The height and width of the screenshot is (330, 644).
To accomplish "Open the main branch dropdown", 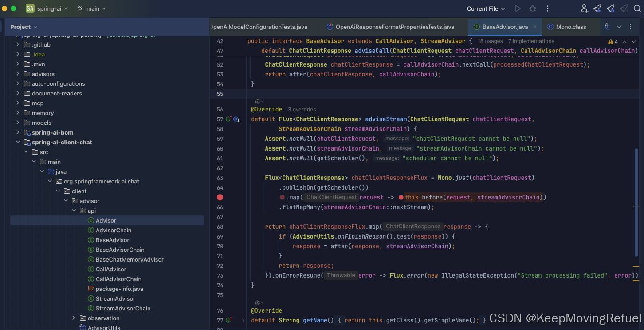I will point(91,8).
